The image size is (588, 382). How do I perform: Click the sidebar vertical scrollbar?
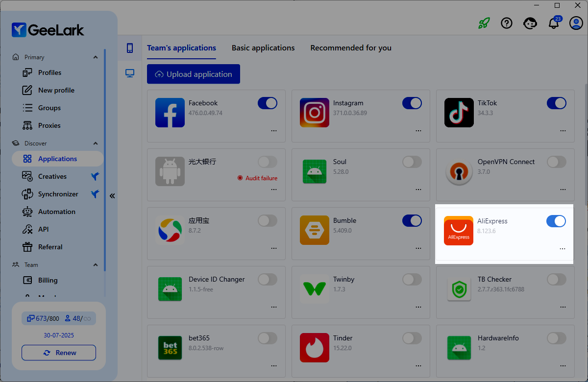pos(105,159)
